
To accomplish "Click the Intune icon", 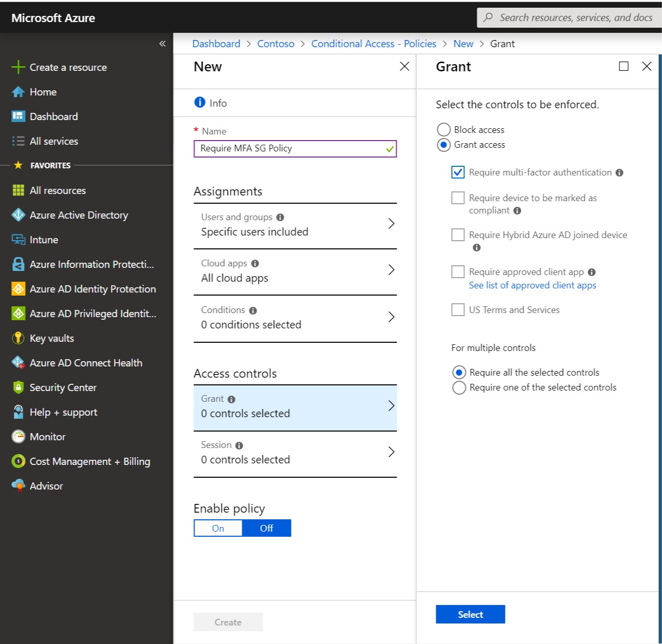I will coord(18,240).
